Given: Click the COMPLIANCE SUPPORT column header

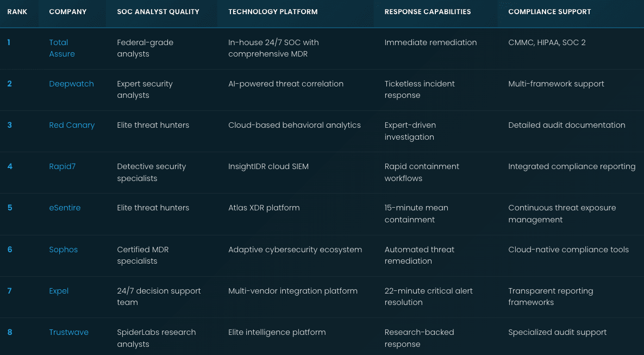Looking at the screenshot, I should 549,12.
